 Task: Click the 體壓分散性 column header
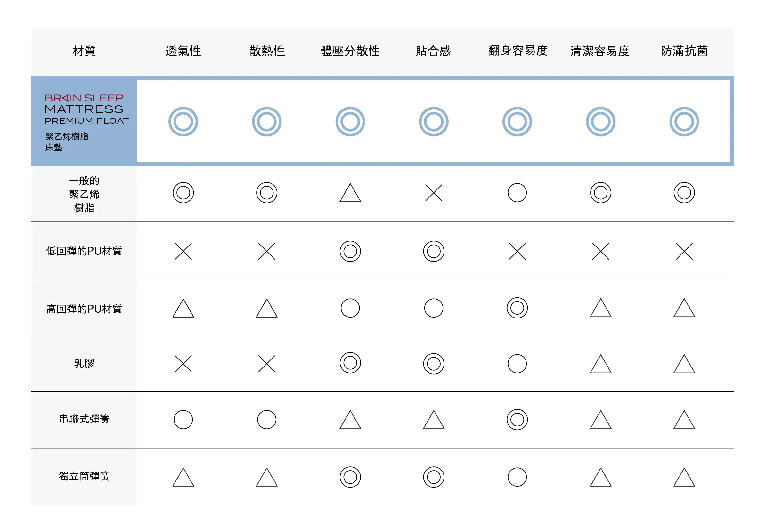tap(350, 51)
